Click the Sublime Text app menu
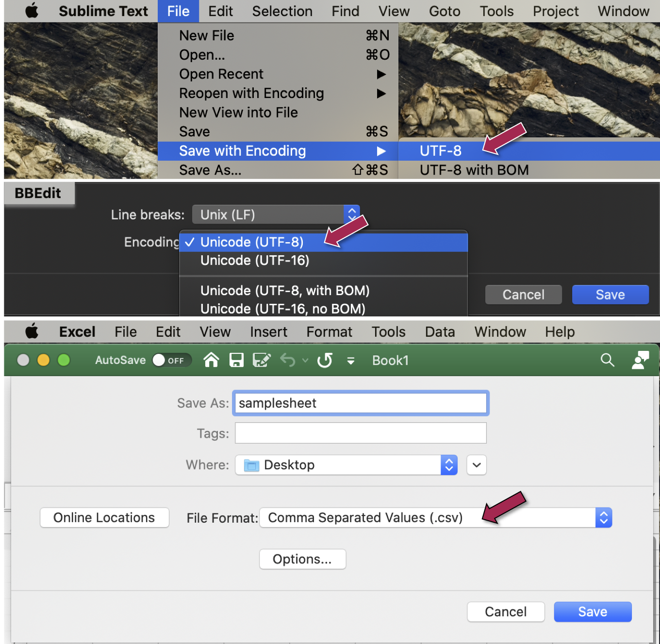This screenshot has width=660, height=644. (103, 11)
